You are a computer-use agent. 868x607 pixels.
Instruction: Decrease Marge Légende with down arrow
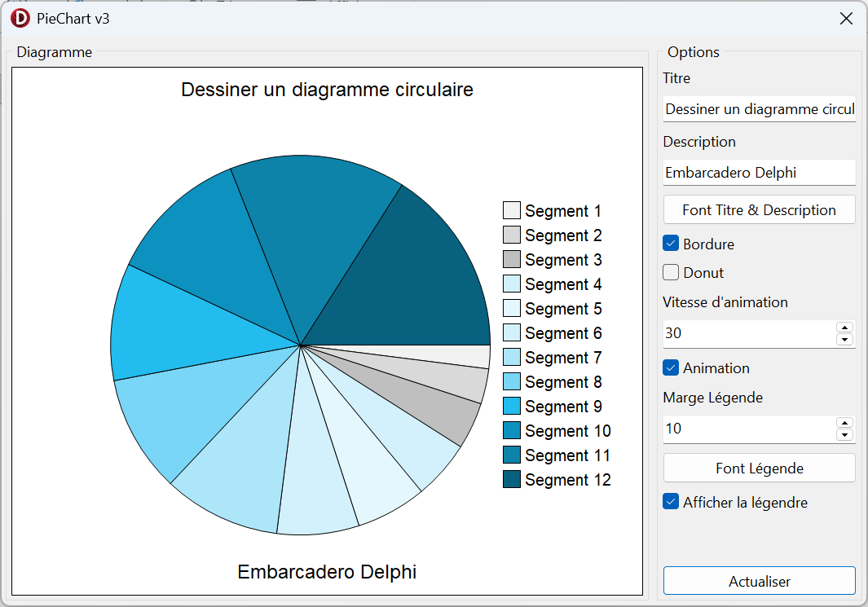(x=844, y=435)
